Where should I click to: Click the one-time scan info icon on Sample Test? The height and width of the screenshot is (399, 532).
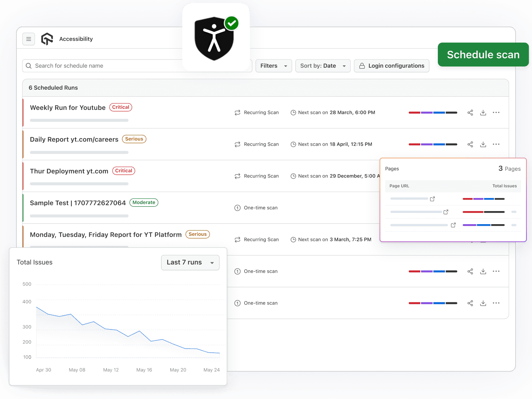(238, 208)
